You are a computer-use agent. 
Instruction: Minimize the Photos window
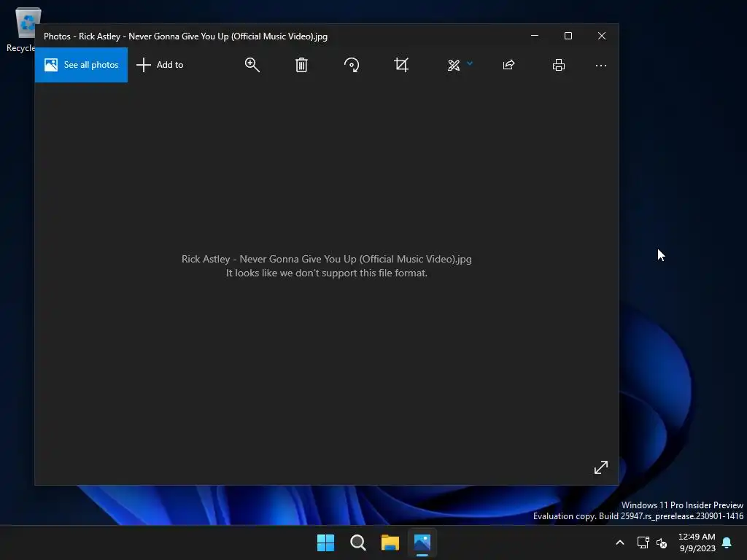click(535, 36)
